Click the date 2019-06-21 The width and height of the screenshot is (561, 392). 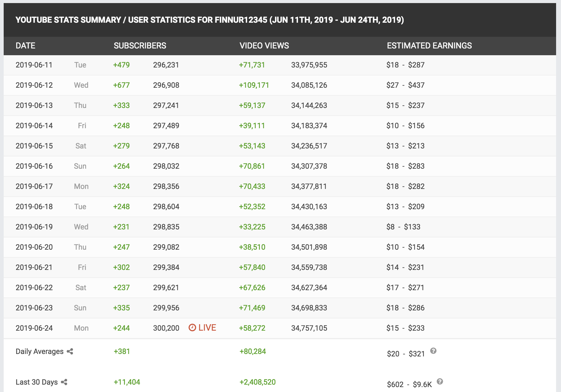(34, 267)
